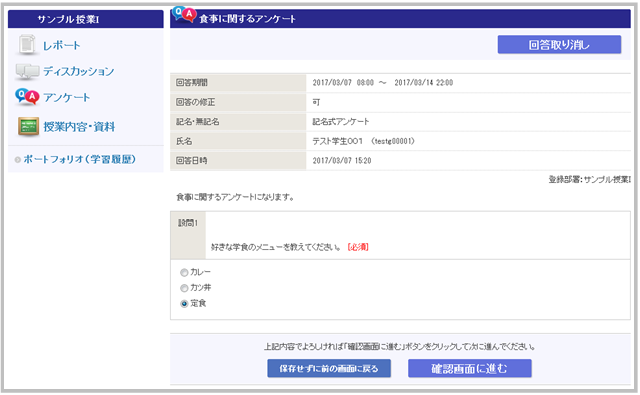
Task: Click the report document icon in sidebar
Action: (27, 44)
